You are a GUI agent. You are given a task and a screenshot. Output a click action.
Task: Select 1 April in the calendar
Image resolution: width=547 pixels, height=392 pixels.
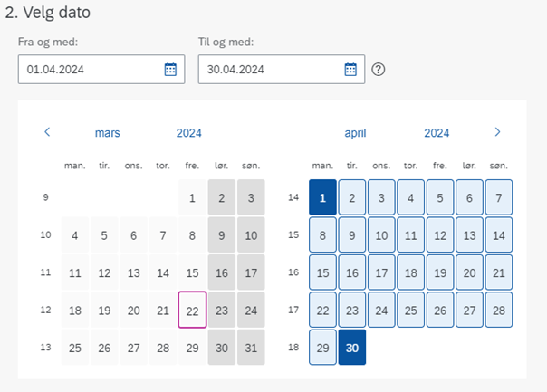point(322,197)
